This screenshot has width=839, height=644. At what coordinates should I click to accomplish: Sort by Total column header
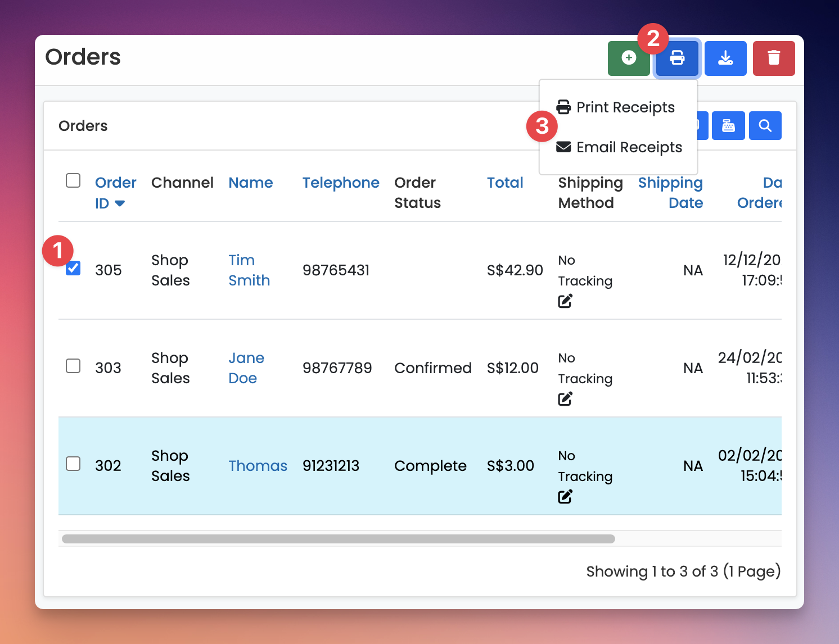[505, 183]
